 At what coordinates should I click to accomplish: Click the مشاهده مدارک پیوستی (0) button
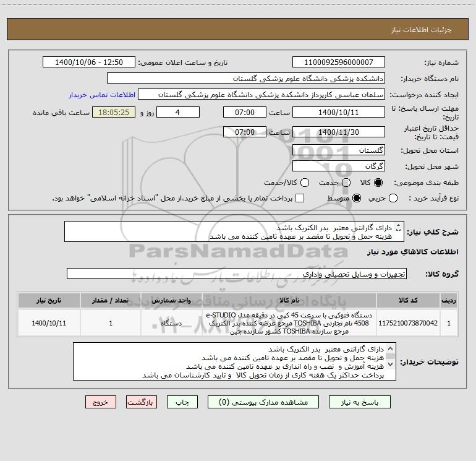[x=263, y=402]
